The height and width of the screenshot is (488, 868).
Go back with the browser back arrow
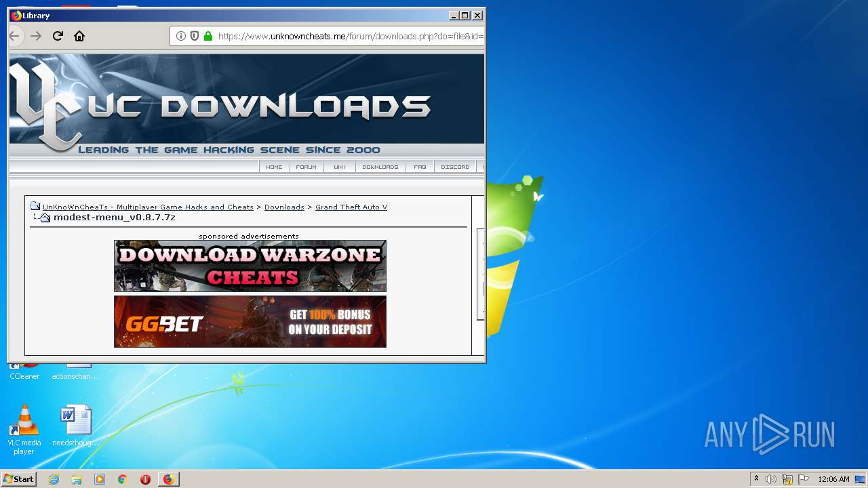[14, 36]
